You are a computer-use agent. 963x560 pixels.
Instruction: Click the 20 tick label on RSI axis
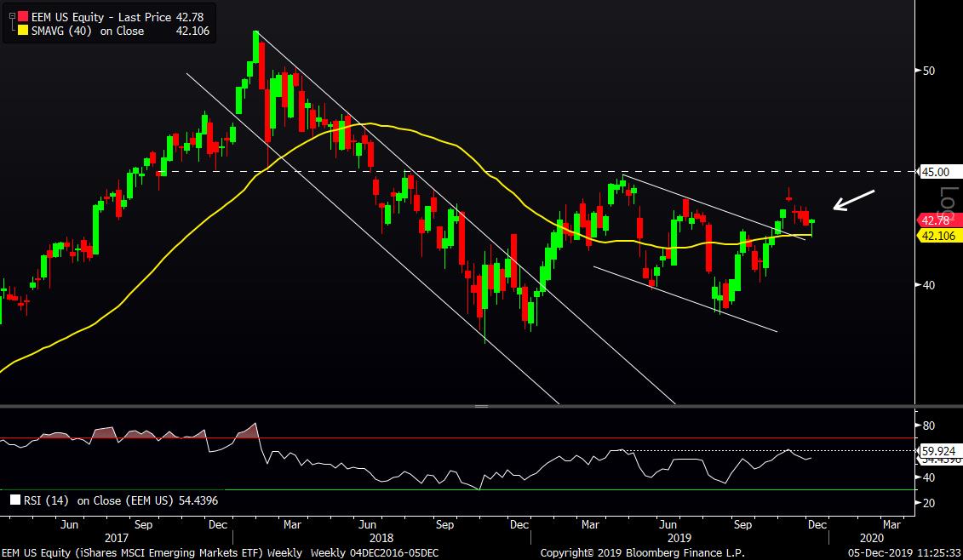929,503
